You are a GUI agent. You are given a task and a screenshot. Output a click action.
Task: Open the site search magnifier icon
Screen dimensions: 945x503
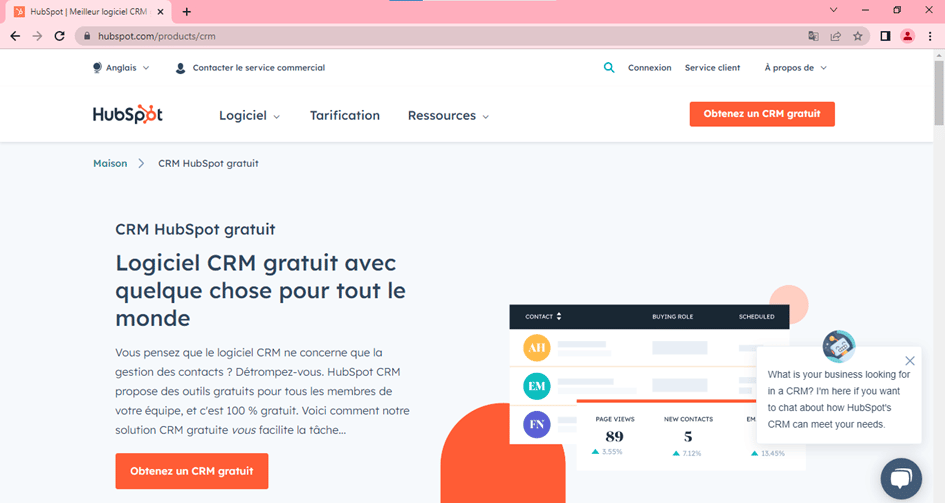pos(609,68)
